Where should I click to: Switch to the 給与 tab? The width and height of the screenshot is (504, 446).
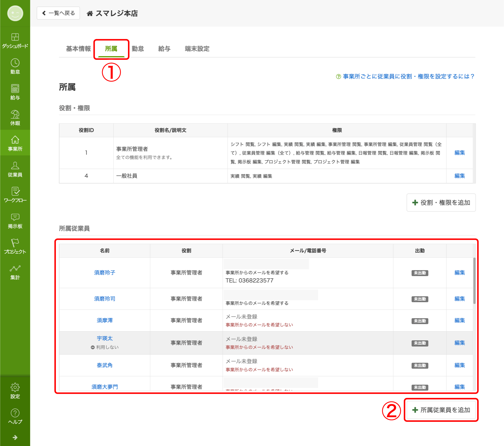click(164, 49)
